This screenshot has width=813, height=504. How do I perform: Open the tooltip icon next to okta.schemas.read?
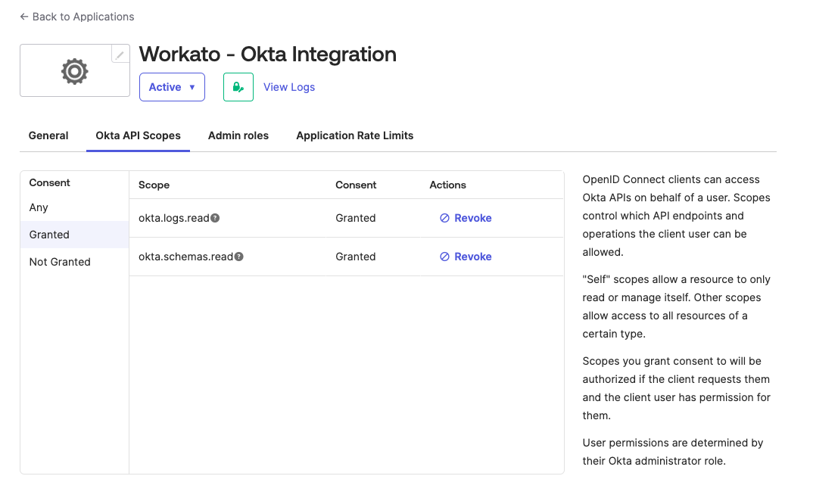[238, 257]
